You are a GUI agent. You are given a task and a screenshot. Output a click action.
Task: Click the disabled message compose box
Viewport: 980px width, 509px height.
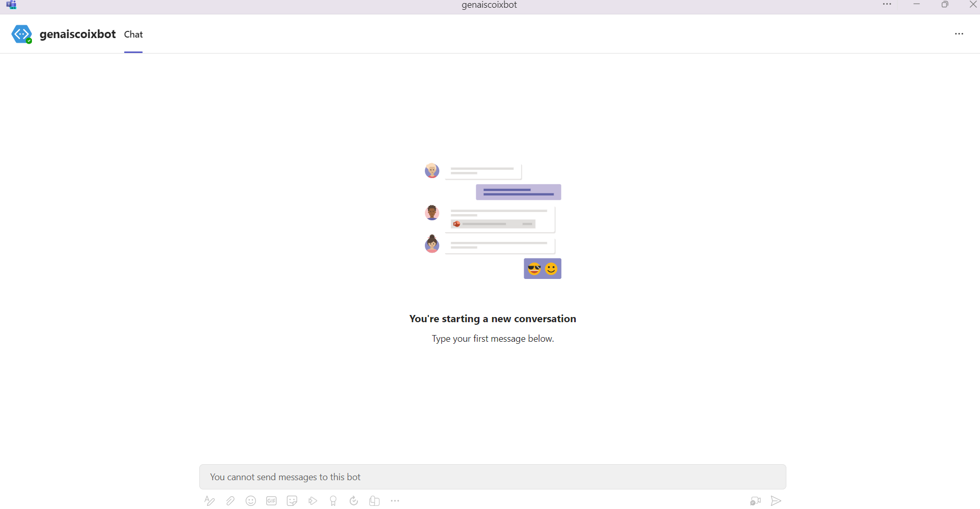pos(493,477)
